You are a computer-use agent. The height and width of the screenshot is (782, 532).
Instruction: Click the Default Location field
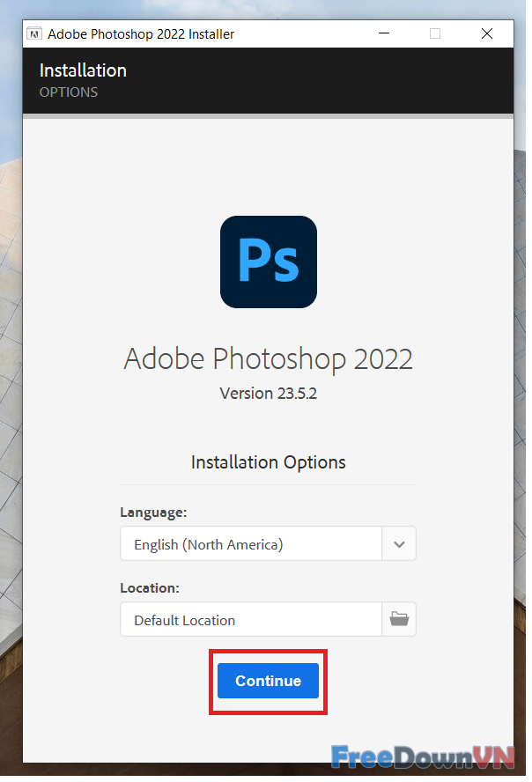tap(251, 620)
